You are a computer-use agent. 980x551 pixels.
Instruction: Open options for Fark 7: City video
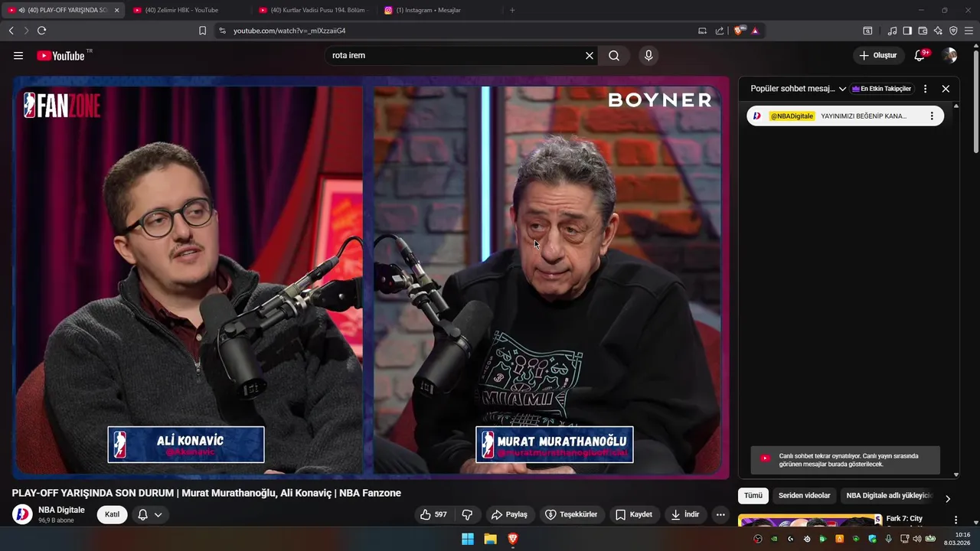955,520
